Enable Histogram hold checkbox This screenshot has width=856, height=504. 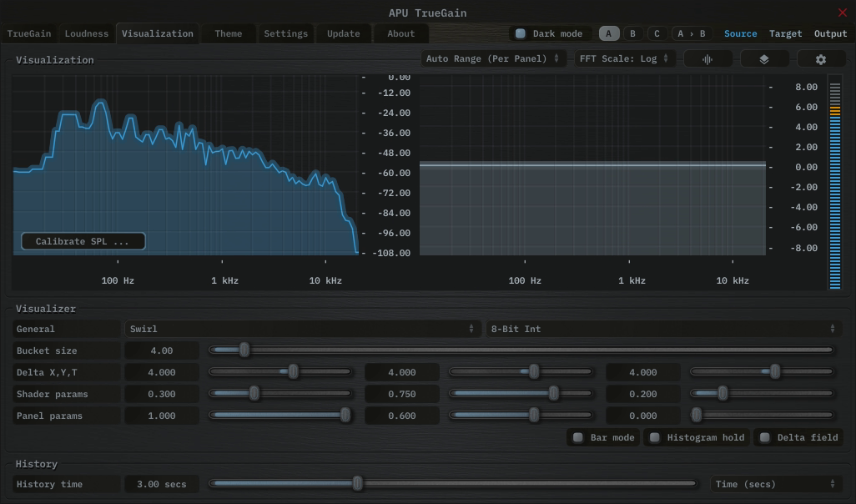pyautogui.click(x=655, y=437)
